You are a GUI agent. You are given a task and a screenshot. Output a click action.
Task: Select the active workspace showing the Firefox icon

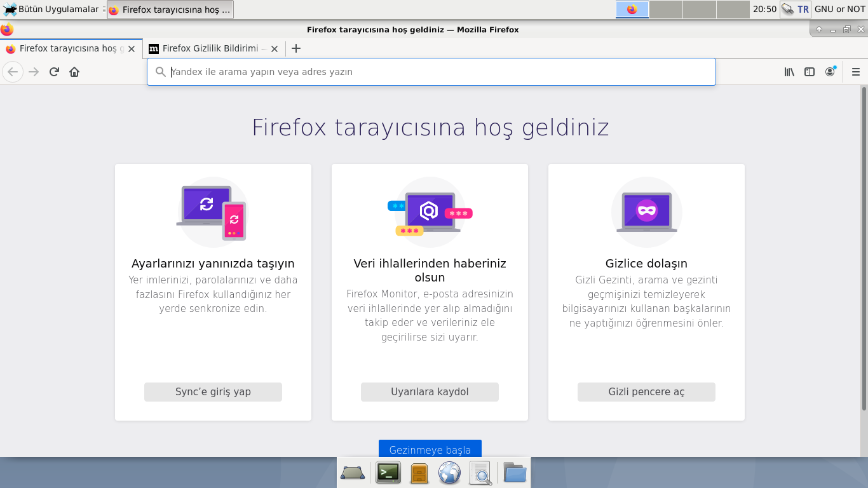[x=632, y=10]
